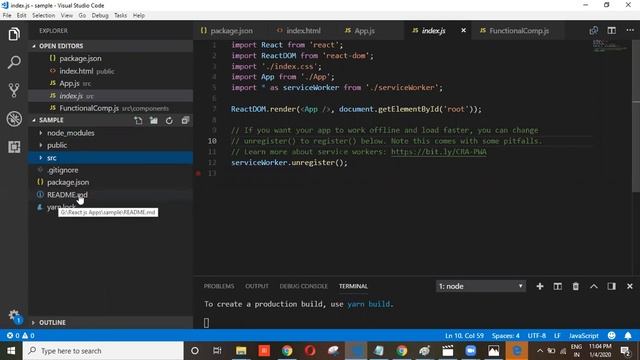The width and height of the screenshot is (640, 360).
Task: Open the Debug view in activity bar
Action: pos(14,119)
